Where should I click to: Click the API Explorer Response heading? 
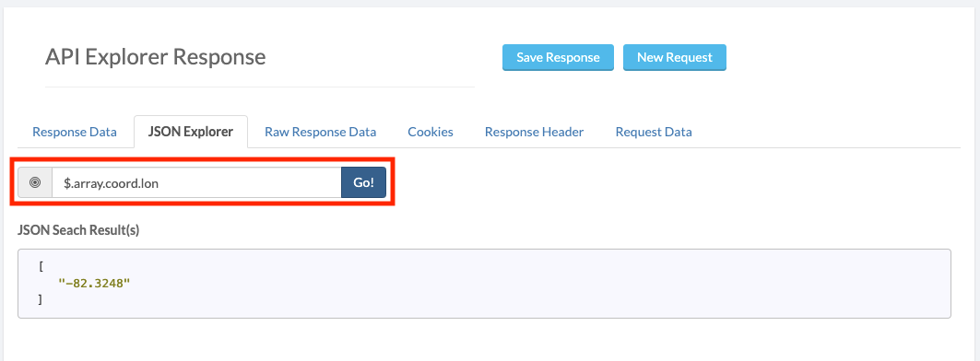[x=156, y=57]
